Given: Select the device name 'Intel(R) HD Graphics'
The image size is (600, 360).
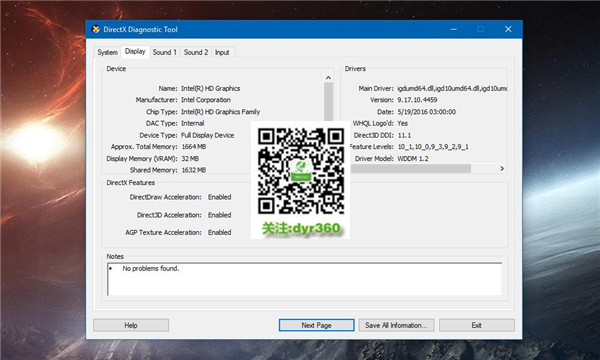Looking at the screenshot, I should pos(210,88).
